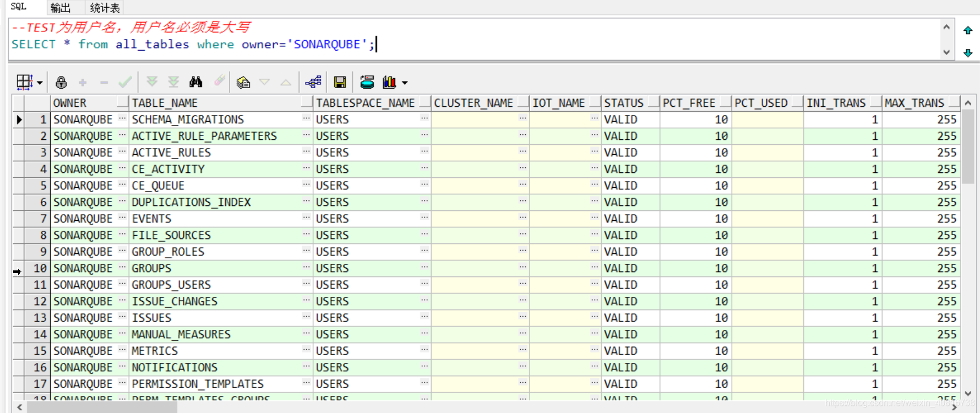Click the TABLE_NAME column header
The height and width of the screenshot is (413, 980).
point(222,103)
